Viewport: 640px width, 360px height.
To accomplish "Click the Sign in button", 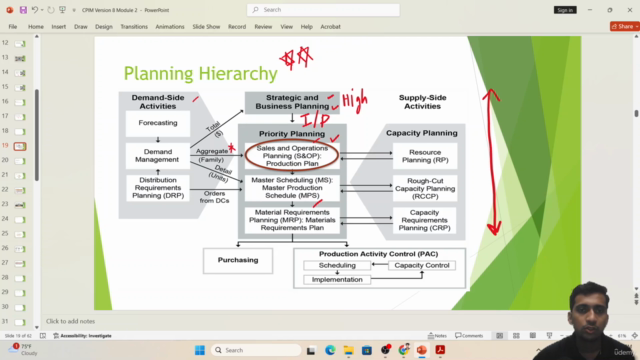I will (565, 10).
